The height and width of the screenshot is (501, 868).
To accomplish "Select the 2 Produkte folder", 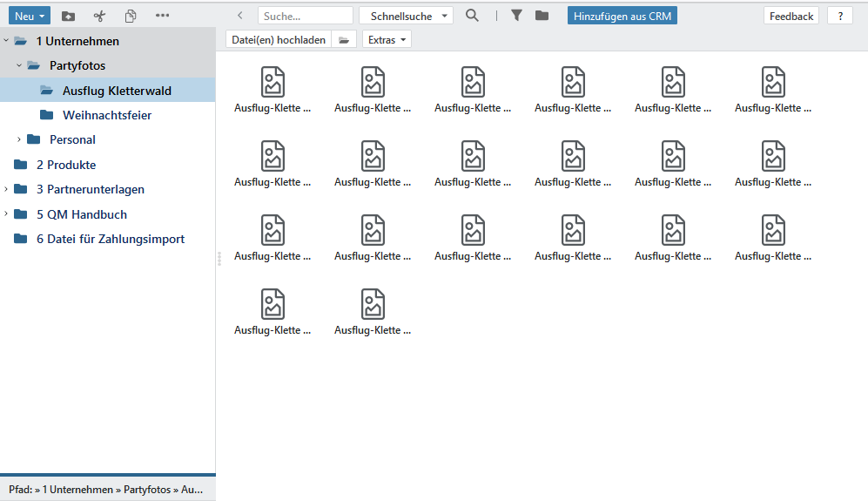I will pos(65,165).
